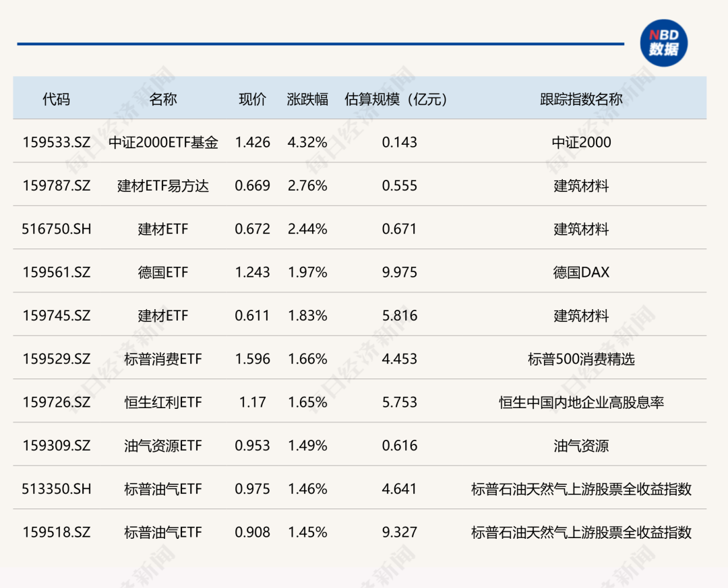Image resolution: width=728 pixels, height=588 pixels.
Task: Open the 中证2000ETF基金 name cell
Action: 163,142
